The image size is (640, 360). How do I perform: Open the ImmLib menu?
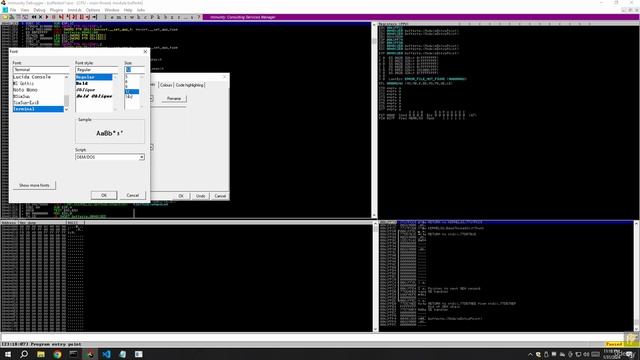point(74,10)
